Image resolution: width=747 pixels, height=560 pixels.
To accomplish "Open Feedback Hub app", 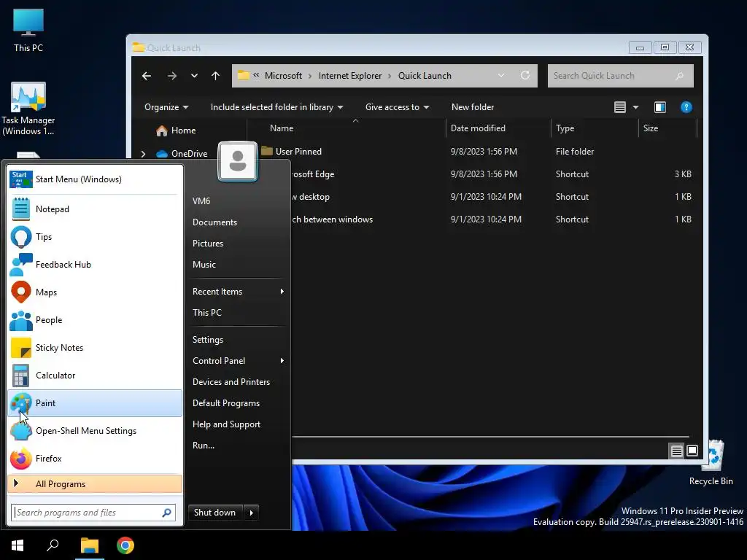I will pos(95,264).
